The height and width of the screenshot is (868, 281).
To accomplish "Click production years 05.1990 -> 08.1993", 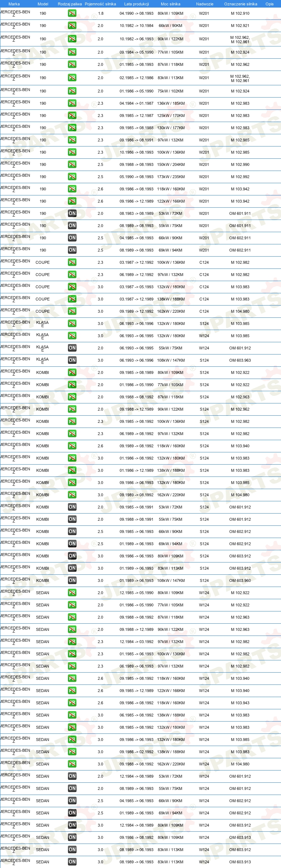I will tap(137, 177).
